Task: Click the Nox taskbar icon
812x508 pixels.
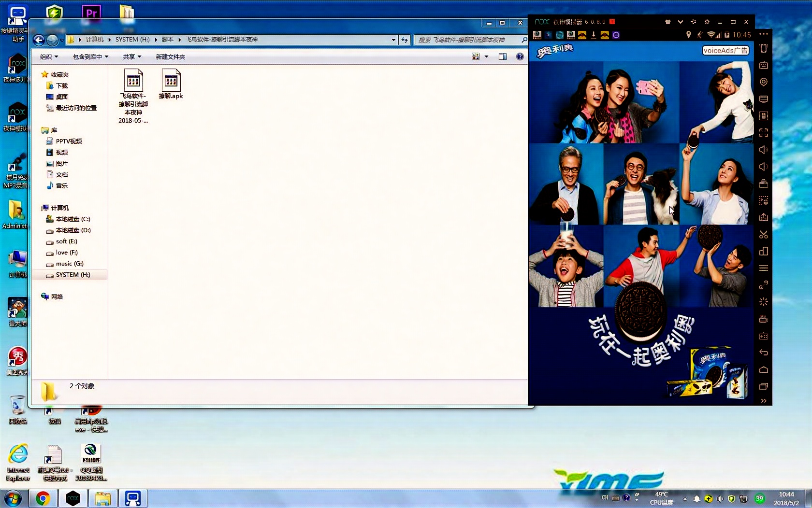Action: [72, 498]
